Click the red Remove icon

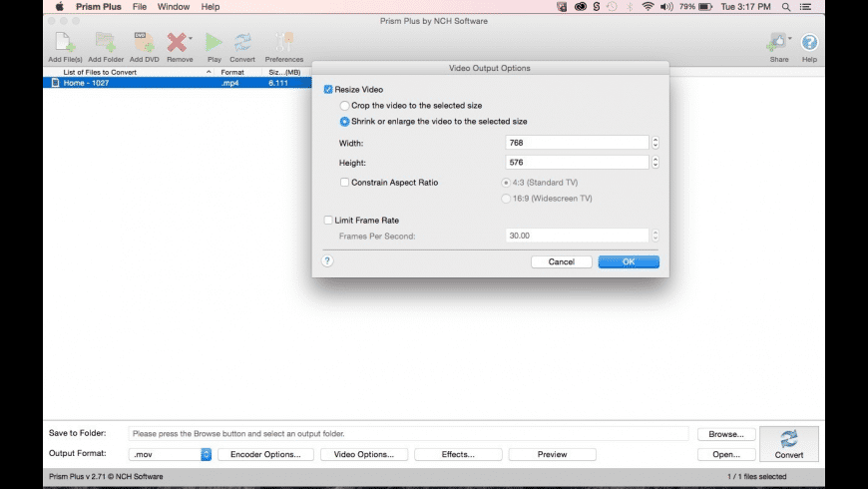click(179, 43)
